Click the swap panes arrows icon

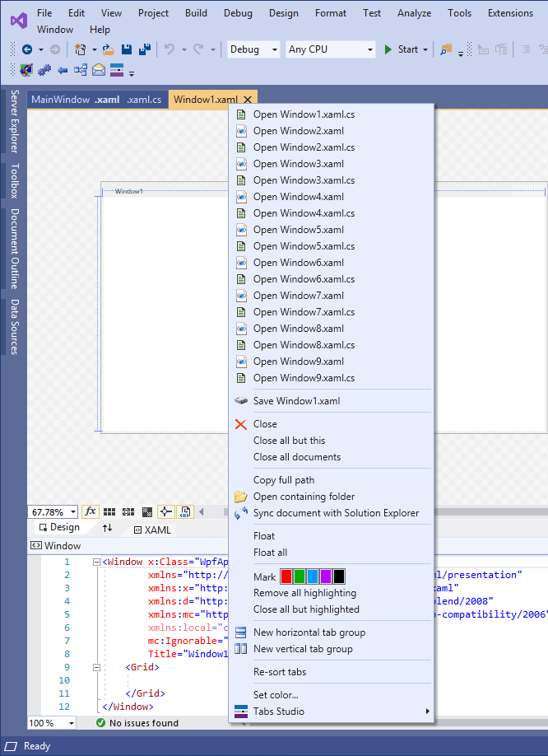click(x=107, y=528)
